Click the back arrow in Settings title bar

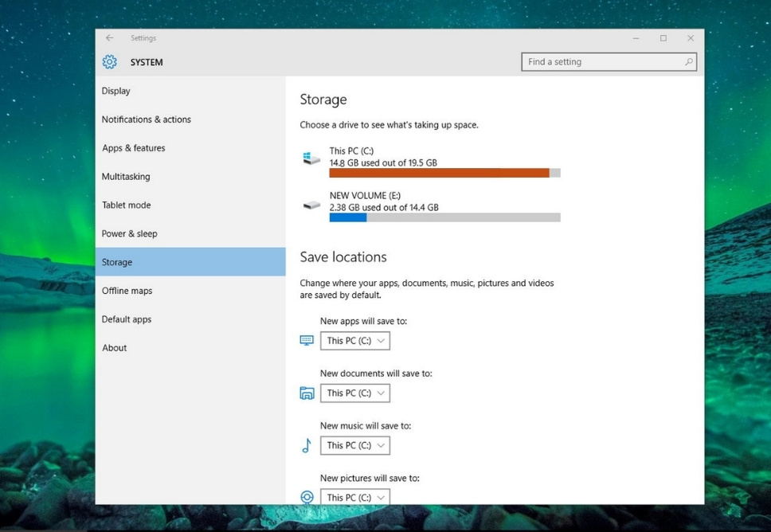pos(110,38)
